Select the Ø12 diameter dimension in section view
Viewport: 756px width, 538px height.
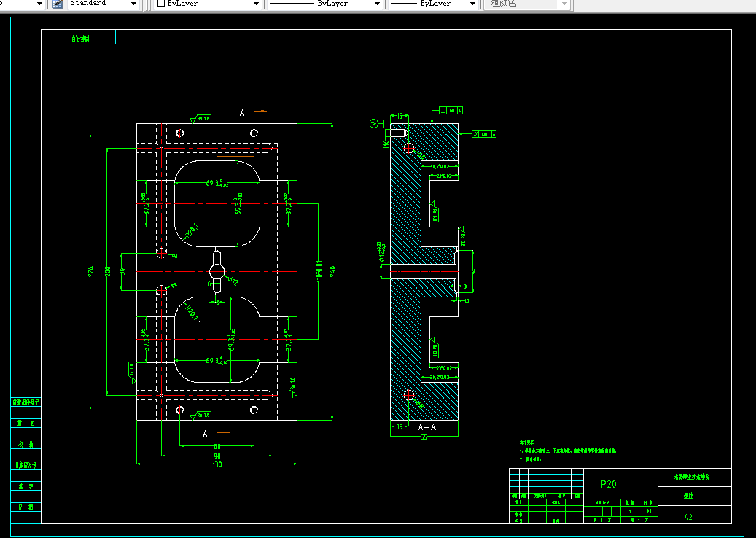[381, 253]
